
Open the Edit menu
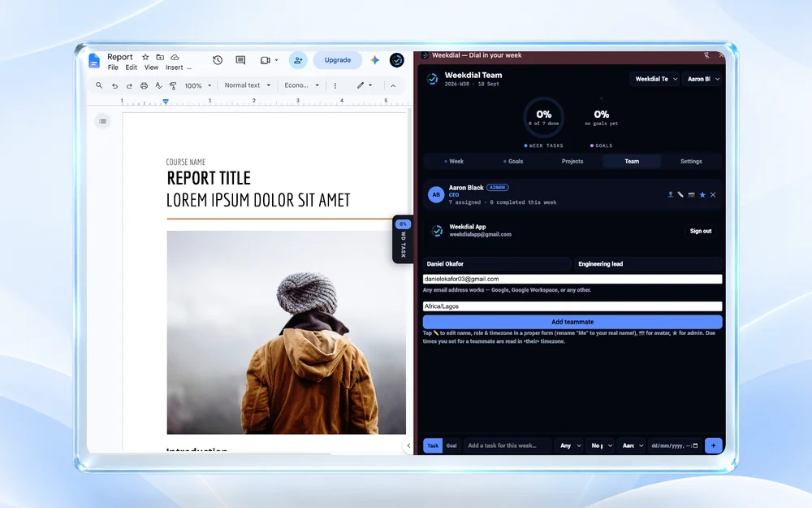click(132, 67)
